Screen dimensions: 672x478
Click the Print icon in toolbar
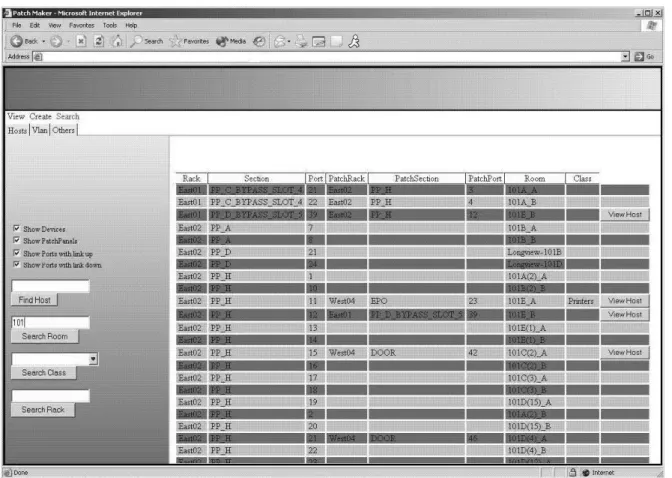pos(301,41)
